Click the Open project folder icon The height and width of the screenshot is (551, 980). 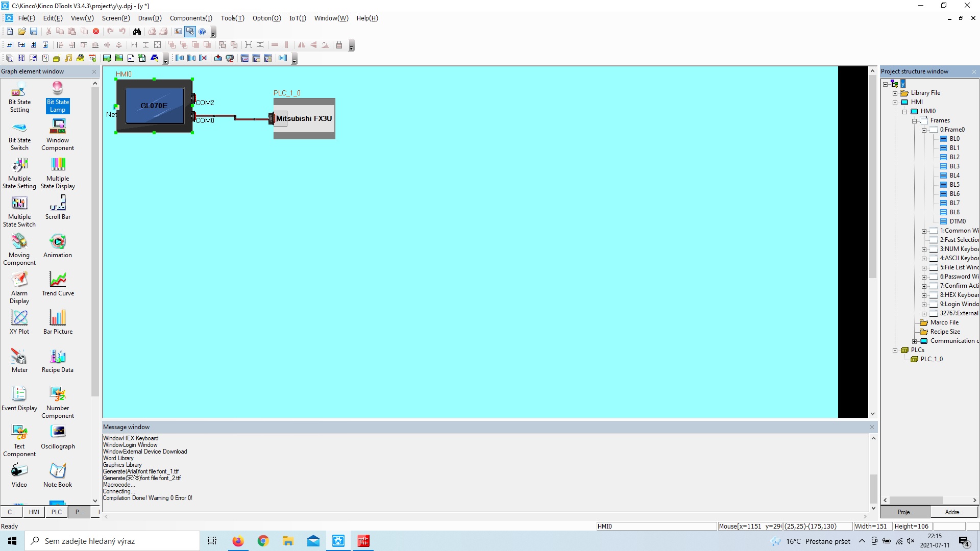22,32
